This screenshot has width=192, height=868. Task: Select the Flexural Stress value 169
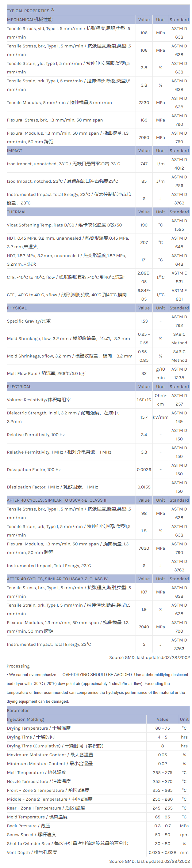[x=144, y=120]
